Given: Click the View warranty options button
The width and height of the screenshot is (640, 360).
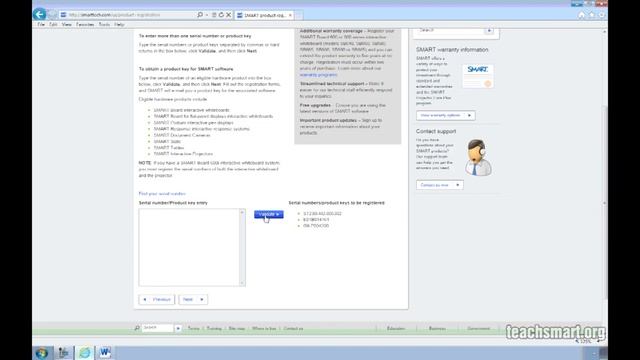Looking at the screenshot, I should pyautogui.click(x=446, y=116).
